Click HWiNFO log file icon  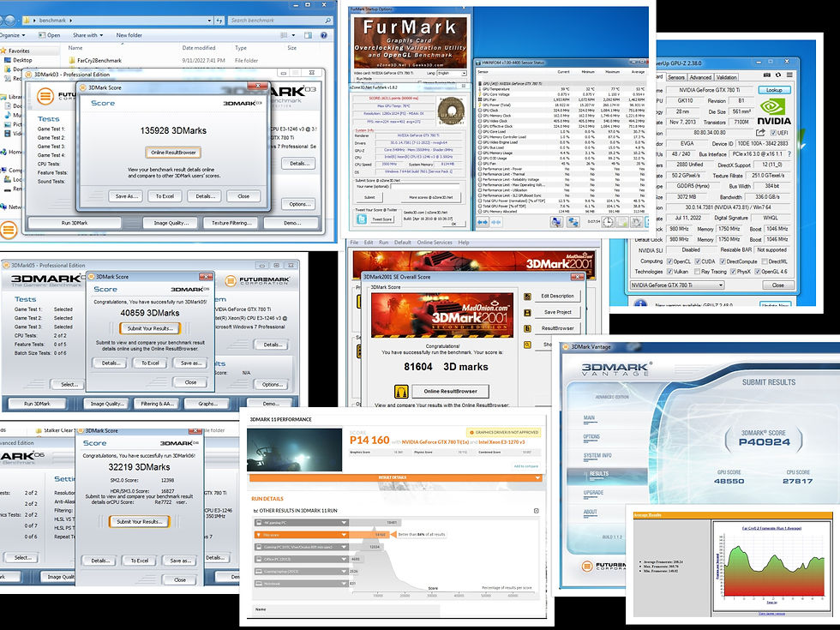(x=621, y=222)
